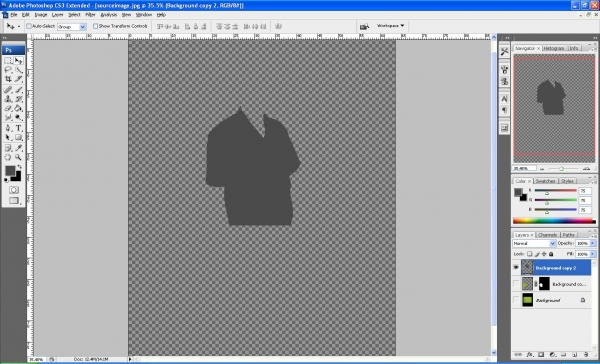This screenshot has width=600, height=364.
Task: Select the Rectangular Marquee tool
Action: click(8, 61)
